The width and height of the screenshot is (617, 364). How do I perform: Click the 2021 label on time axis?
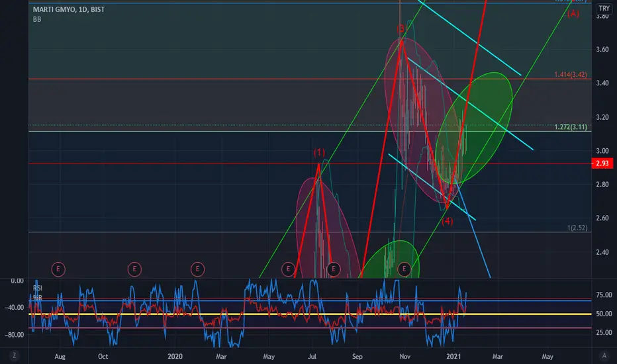(453, 356)
